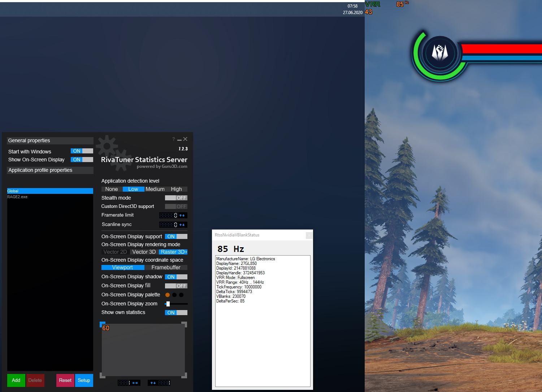Click the game faction fist emblem icon
Screen dimensions: 542x392
[440, 53]
